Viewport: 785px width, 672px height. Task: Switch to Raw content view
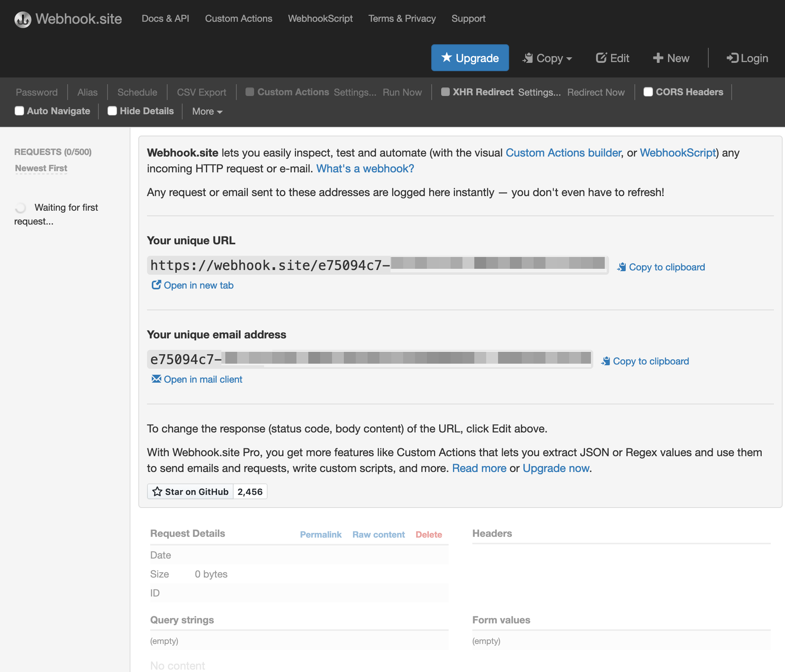click(378, 534)
